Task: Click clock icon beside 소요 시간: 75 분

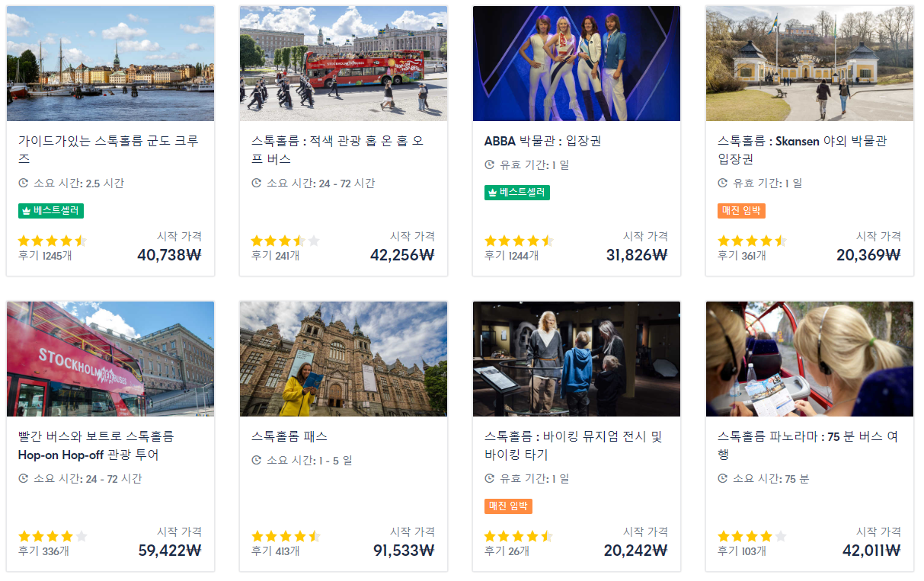Action: (x=722, y=478)
